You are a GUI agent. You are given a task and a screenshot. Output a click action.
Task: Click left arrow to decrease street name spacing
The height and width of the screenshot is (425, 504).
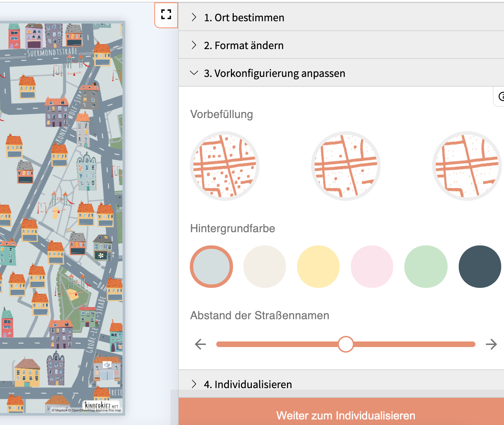click(x=200, y=344)
